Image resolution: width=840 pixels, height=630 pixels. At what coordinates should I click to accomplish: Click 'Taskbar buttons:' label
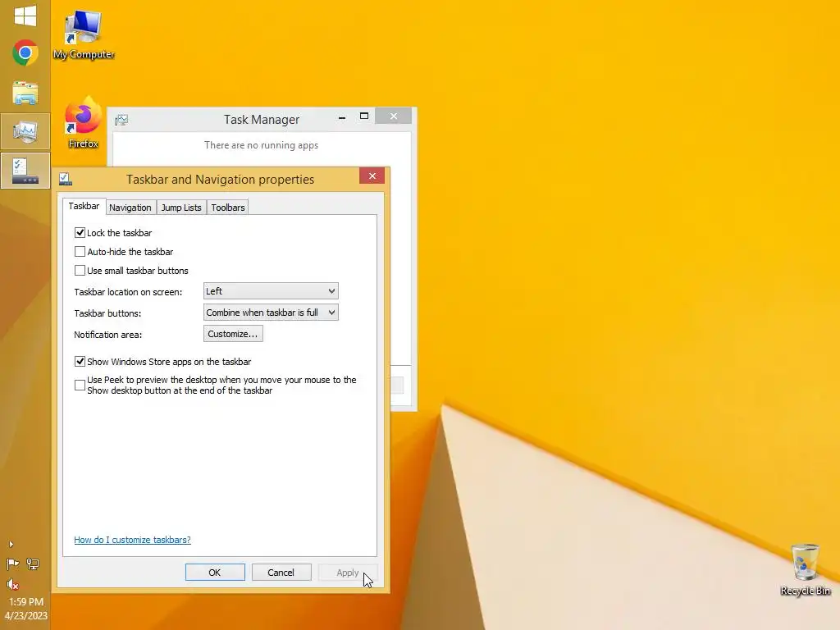pyautogui.click(x=107, y=313)
